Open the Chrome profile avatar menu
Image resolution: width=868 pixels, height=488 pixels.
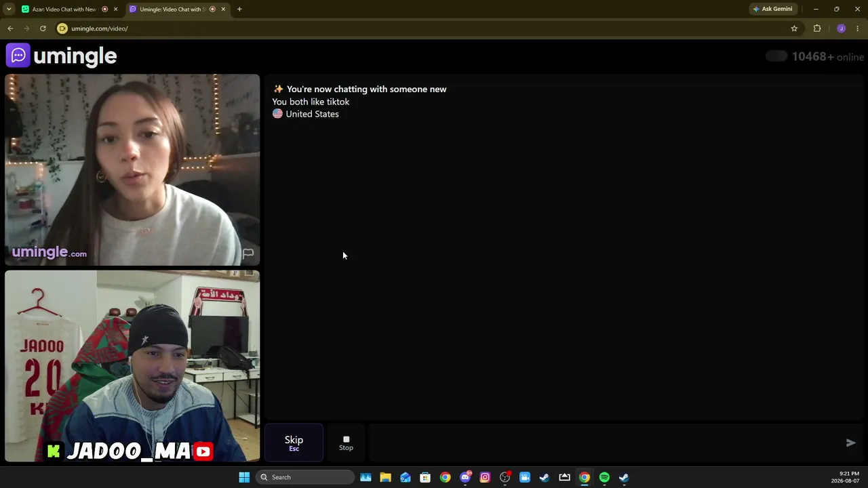coord(842,28)
